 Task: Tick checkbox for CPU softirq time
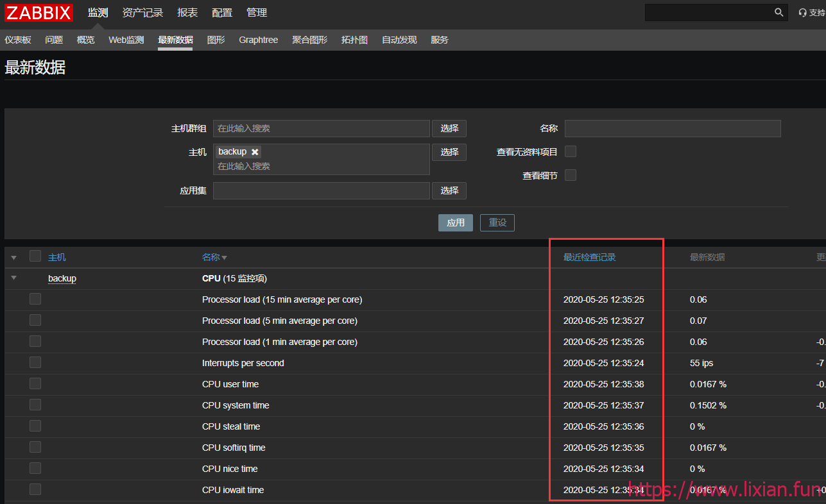pyautogui.click(x=35, y=447)
